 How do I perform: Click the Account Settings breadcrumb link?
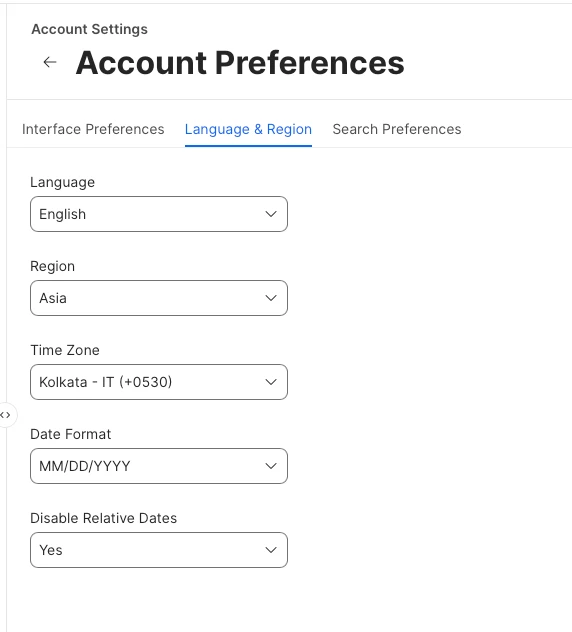pyautogui.click(x=89, y=29)
